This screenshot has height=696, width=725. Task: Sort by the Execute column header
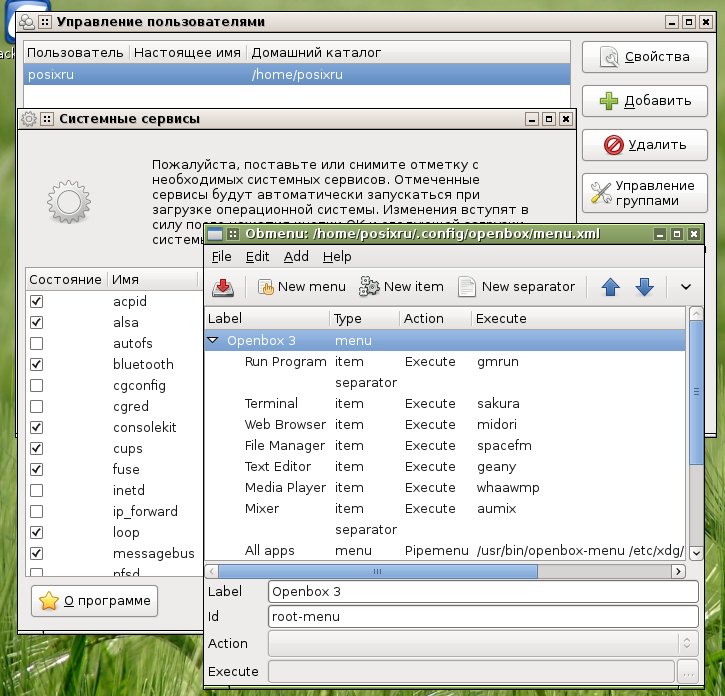point(578,319)
